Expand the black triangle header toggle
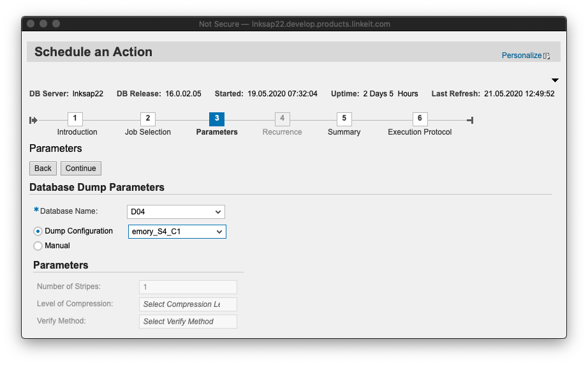Viewport: 588px width, 365px height. [555, 80]
